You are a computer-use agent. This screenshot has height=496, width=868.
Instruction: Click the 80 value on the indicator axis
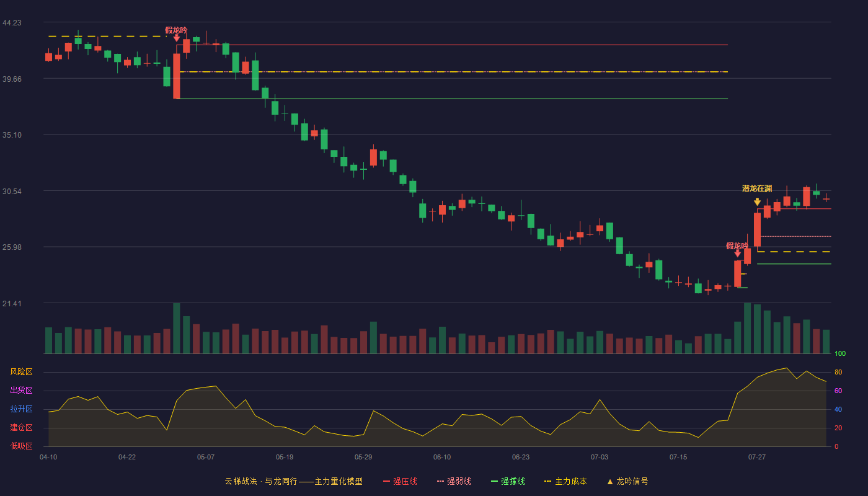pos(838,373)
